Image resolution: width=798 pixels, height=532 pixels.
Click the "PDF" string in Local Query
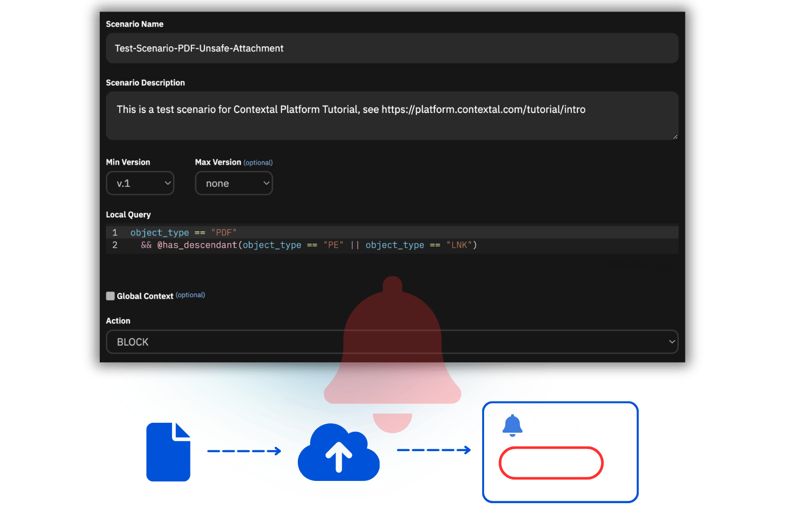click(x=224, y=233)
